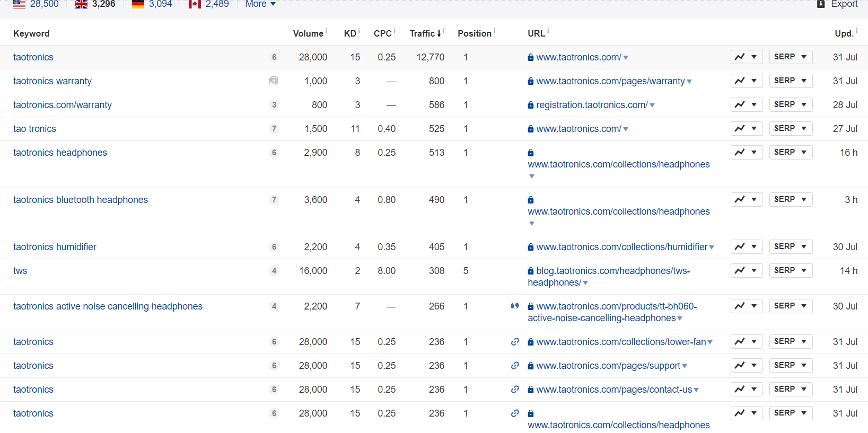Expand URL arrow for collections/tower-fan
The width and height of the screenshot is (868, 433).
(710, 342)
